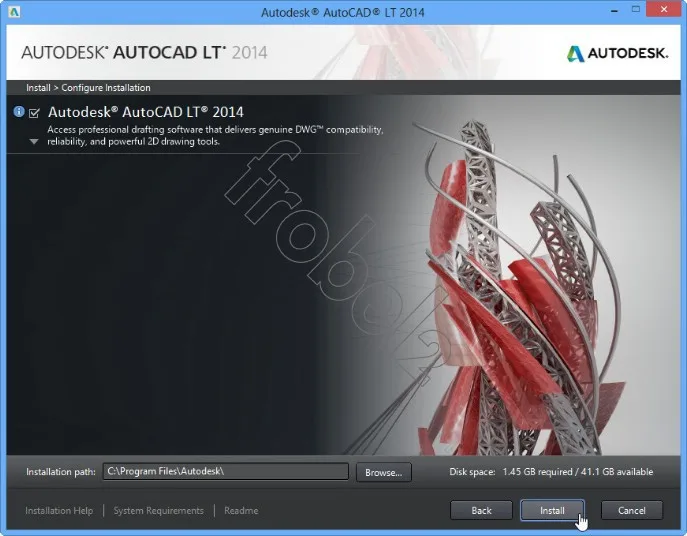Click the Autodesk AutoCAD LT 2014 product title

(x=145, y=112)
